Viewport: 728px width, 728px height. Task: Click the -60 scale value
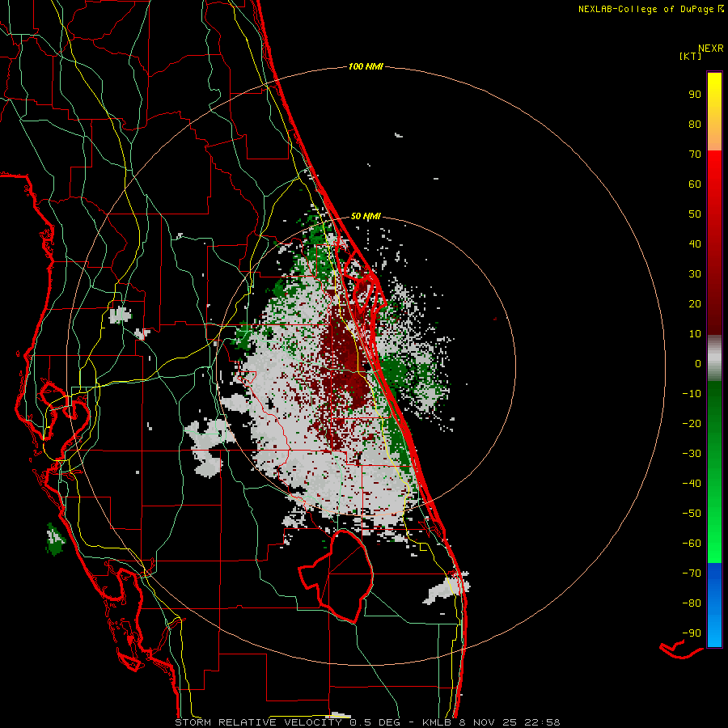(x=692, y=544)
